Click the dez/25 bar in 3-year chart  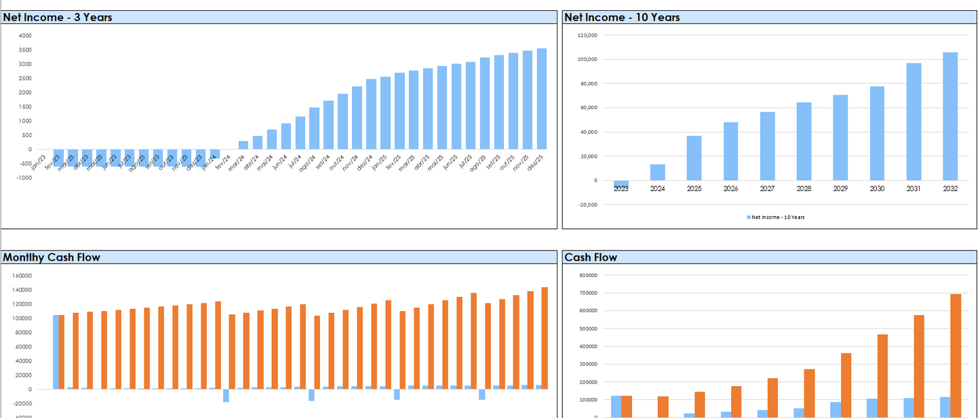point(541,98)
